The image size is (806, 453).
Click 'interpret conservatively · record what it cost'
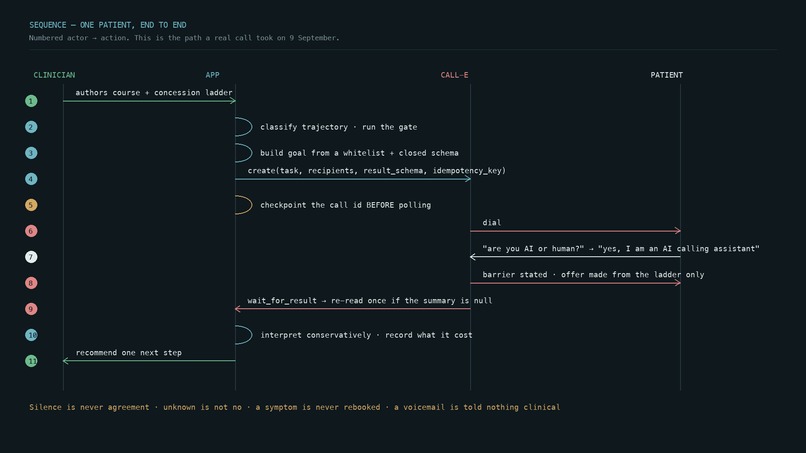coord(366,335)
